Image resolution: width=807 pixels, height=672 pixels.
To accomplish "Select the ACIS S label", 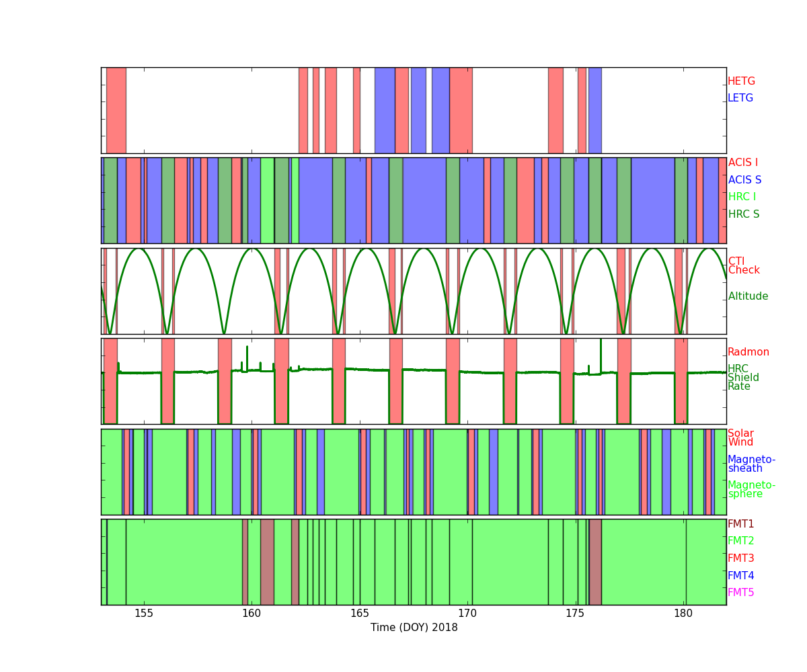I will (x=744, y=180).
